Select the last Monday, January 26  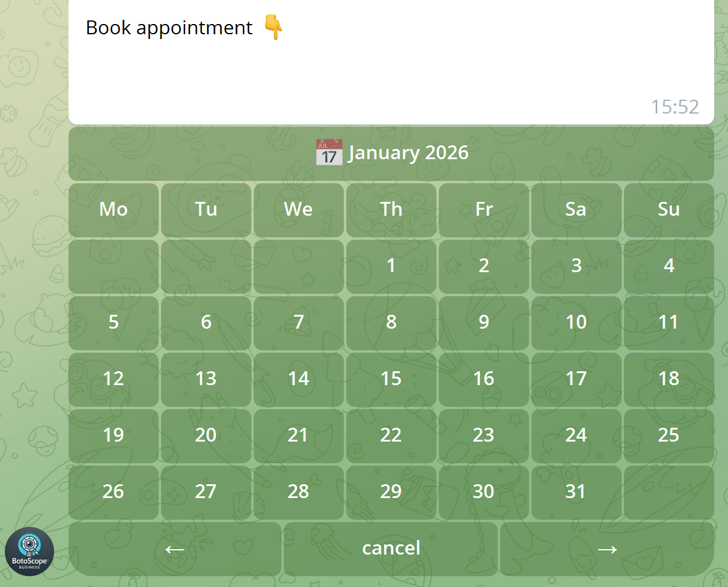(113, 491)
